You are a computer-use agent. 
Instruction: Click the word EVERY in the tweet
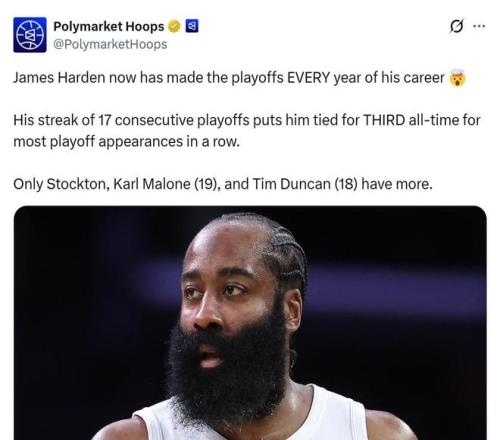tap(309, 78)
